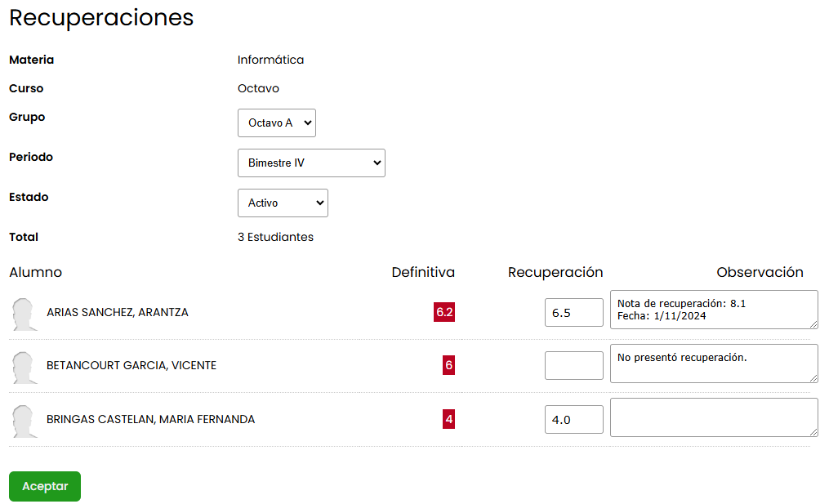Focus recuperación field with value 6.5

coord(573,313)
